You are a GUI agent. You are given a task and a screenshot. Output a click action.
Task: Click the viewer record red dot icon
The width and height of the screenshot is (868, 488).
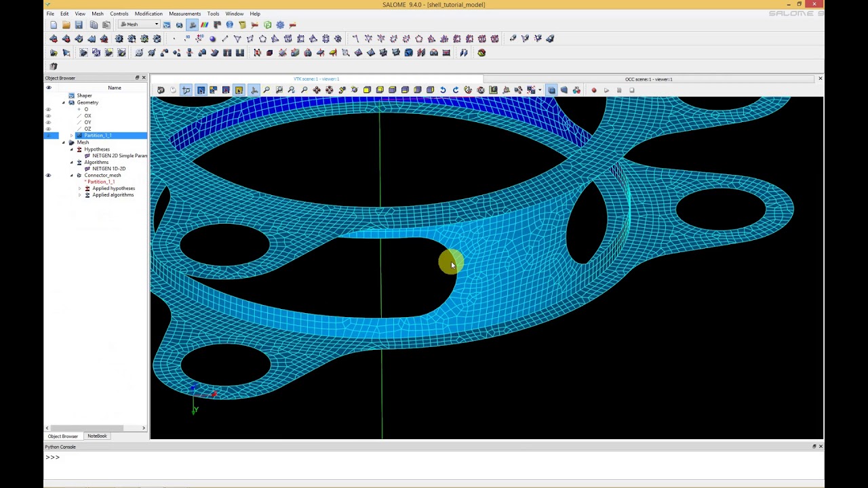(x=594, y=90)
